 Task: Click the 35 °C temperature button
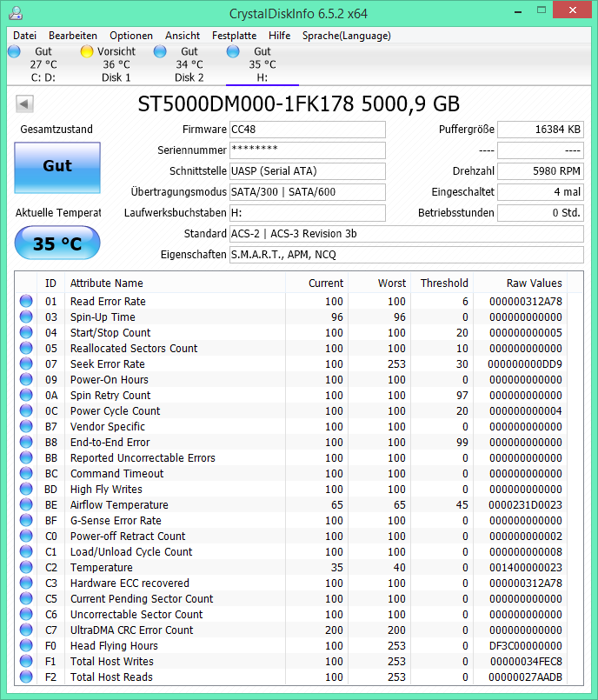[x=57, y=243]
